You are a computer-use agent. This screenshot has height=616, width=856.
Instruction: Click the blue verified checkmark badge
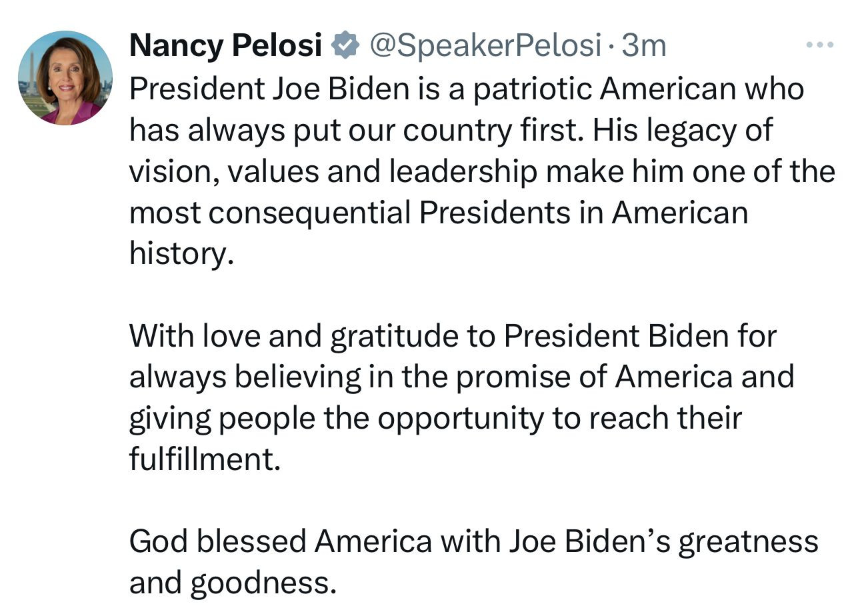point(347,45)
